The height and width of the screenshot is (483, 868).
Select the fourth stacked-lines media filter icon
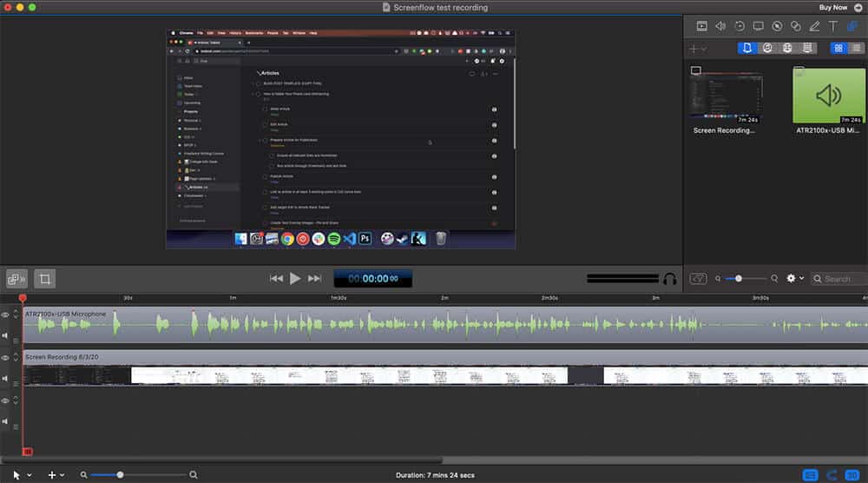click(x=807, y=48)
